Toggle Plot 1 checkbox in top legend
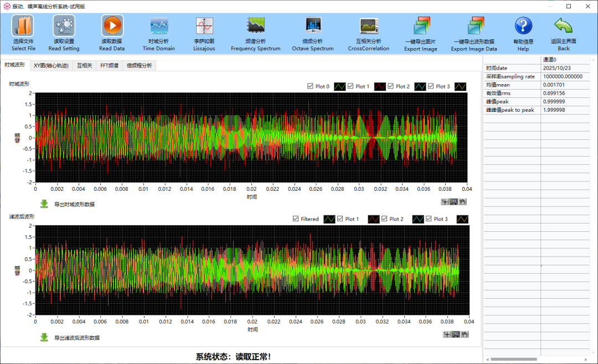Image resolution: width=598 pixels, height=364 pixels. [350, 86]
